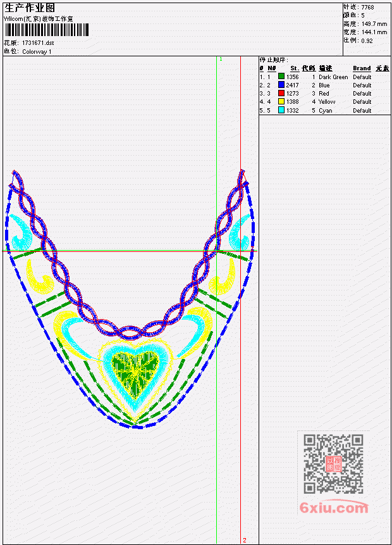Click the Blue color swatch
Viewport: 392px width, 545px height.
[x=281, y=85]
